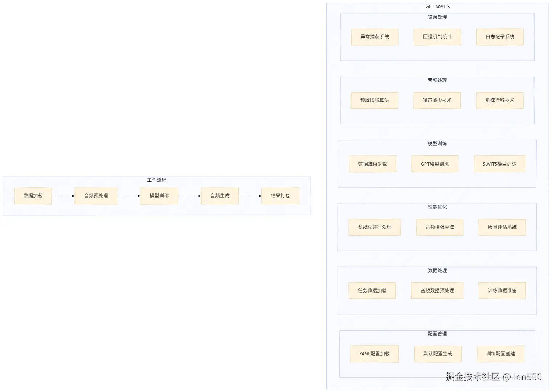Select the YAML配置加载 node
552x392 pixels.
pyautogui.click(x=374, y=354)
